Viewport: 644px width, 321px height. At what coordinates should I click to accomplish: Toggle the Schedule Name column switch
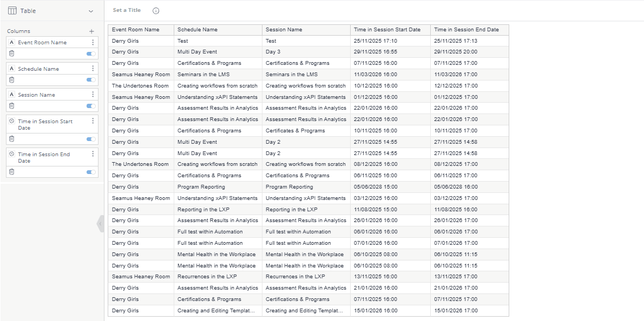coord(91,79)
